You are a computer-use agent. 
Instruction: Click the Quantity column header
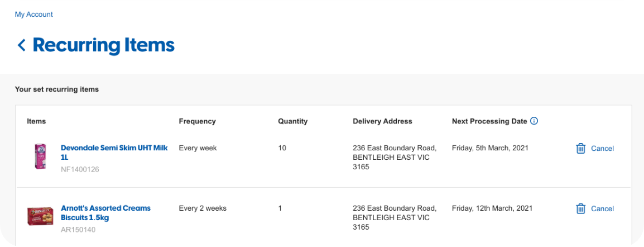[x=292, y=121]
